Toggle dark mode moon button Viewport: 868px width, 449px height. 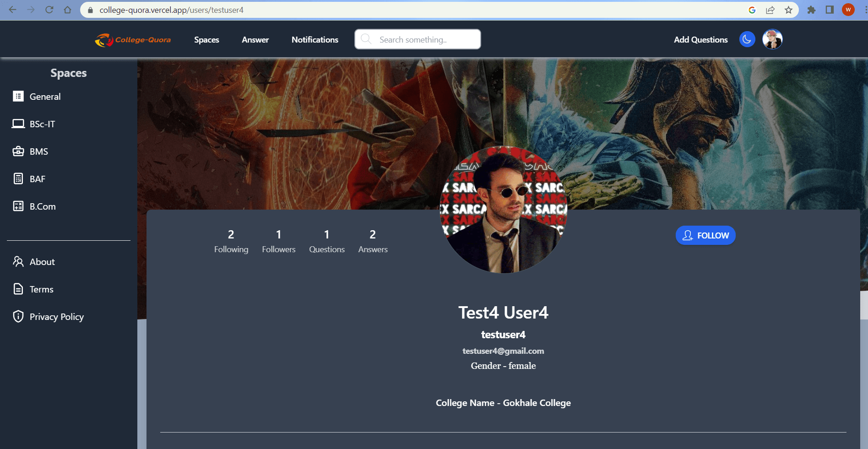click(747, 39)
